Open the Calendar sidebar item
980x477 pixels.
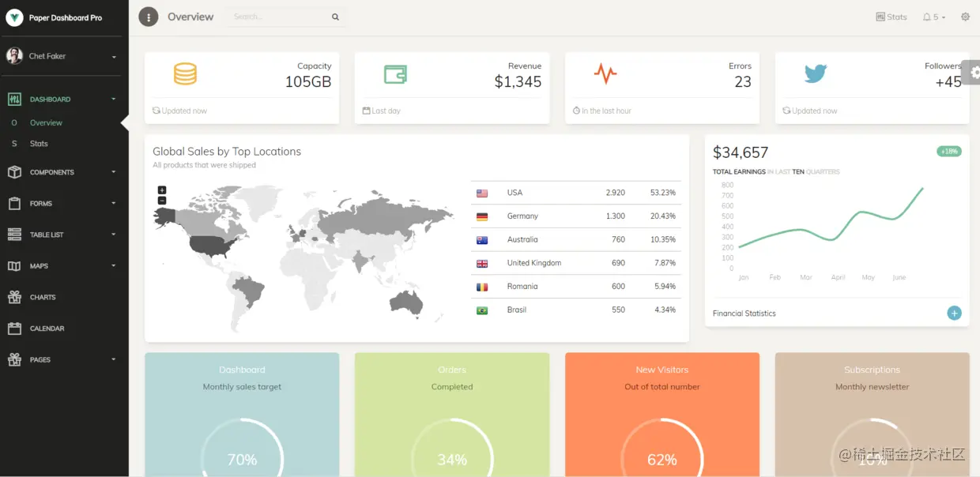pyautogui.click(x=47, y=329)
